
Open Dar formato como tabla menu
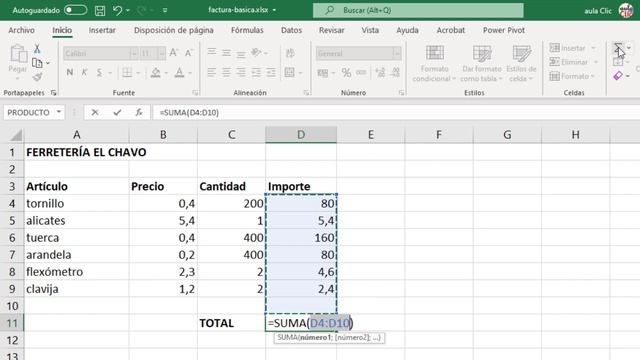click(x=482, y=63)
